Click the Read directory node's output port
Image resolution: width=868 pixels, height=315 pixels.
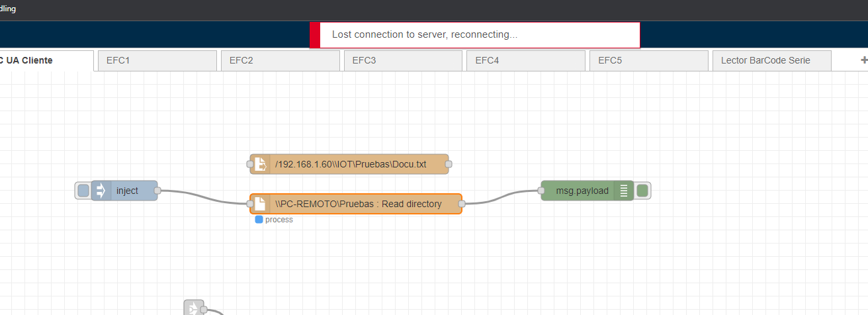pyautogui.click(x=461, y=204)
